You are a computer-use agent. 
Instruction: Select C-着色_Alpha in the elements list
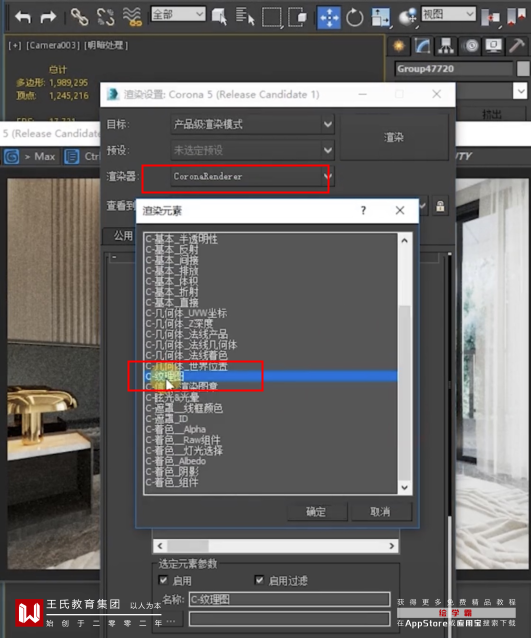[176, 429]
